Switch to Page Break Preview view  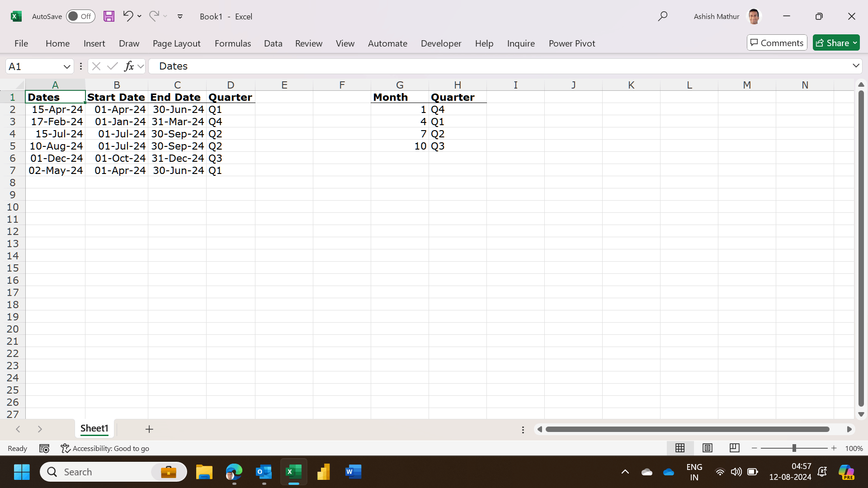[734, 448]
